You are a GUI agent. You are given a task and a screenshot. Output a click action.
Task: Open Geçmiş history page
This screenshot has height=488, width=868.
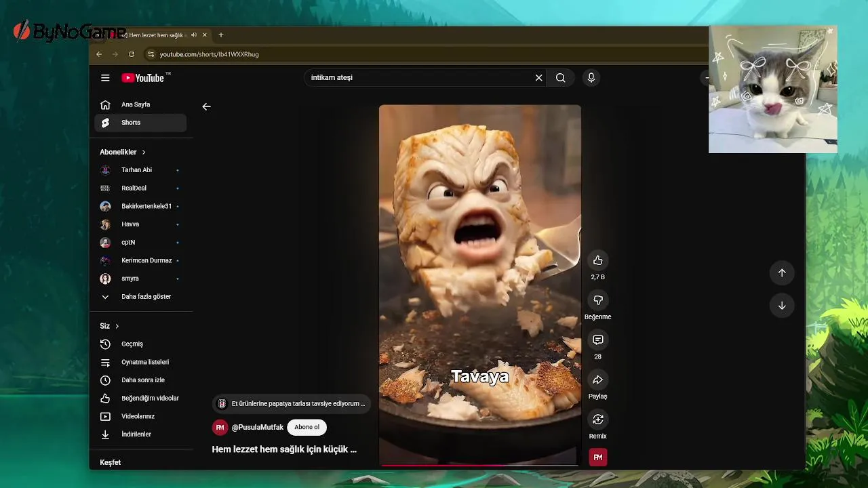(x=140, y=344)
